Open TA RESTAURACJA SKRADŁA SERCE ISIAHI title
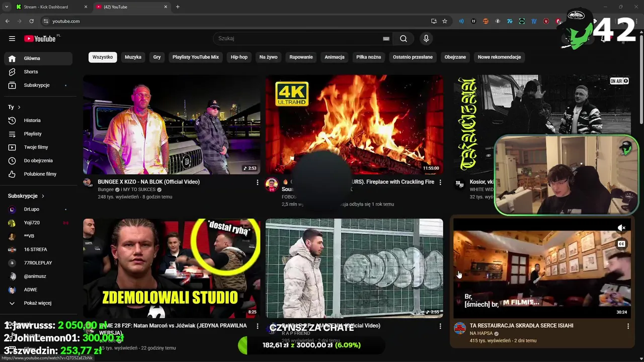 point(521,326)
